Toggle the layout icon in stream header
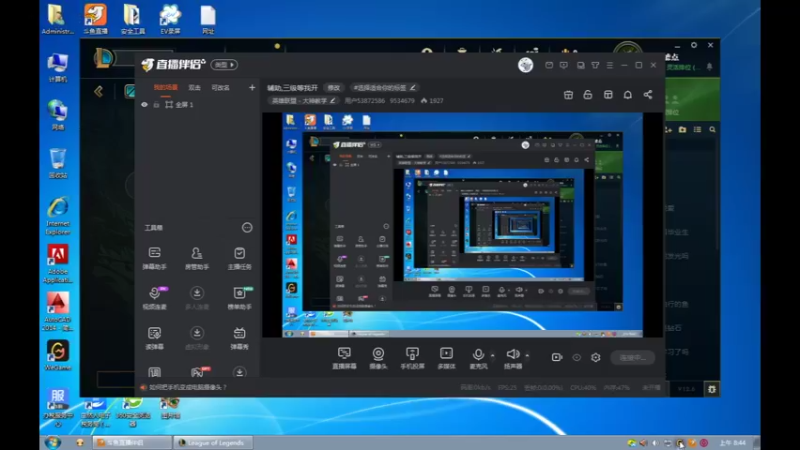Image resolution: width=800 pixels, height=450 pixels. tap(608, 94)
